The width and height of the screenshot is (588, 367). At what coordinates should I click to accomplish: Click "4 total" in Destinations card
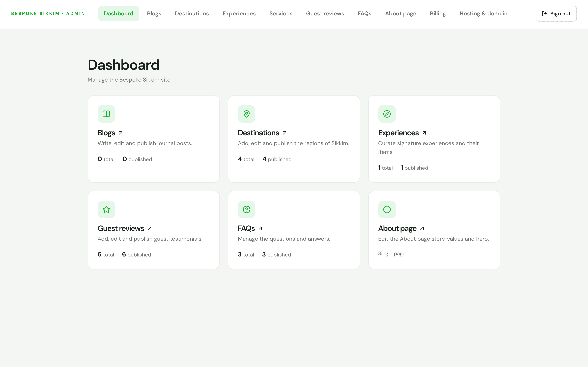pos(246,159)
